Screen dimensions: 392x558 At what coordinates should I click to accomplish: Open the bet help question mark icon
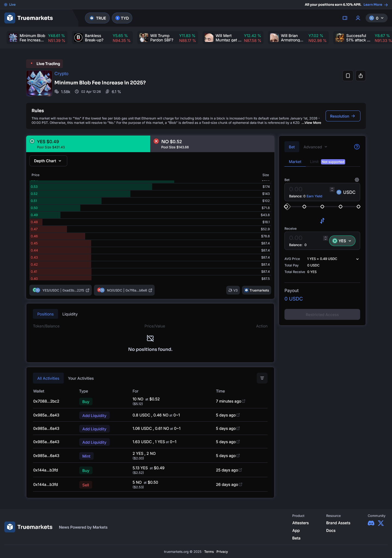click(x=357, y=147)
